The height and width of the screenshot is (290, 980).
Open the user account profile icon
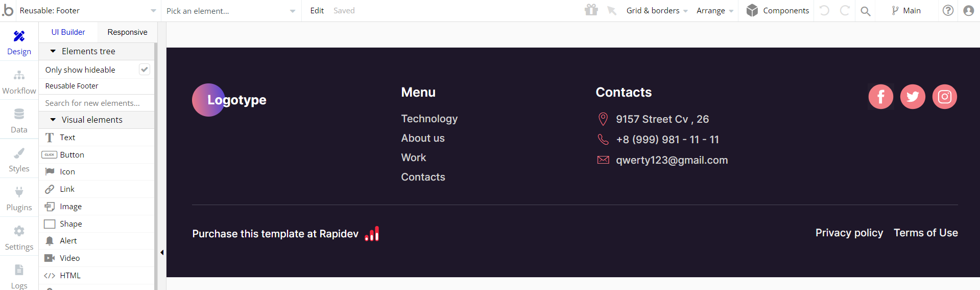coord(968,10)
